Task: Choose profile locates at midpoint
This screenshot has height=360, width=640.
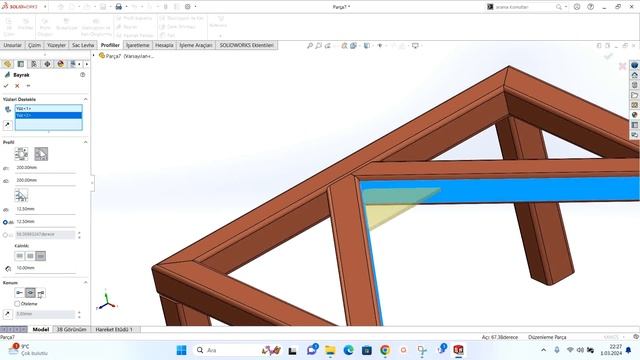Action: point(30,293)
